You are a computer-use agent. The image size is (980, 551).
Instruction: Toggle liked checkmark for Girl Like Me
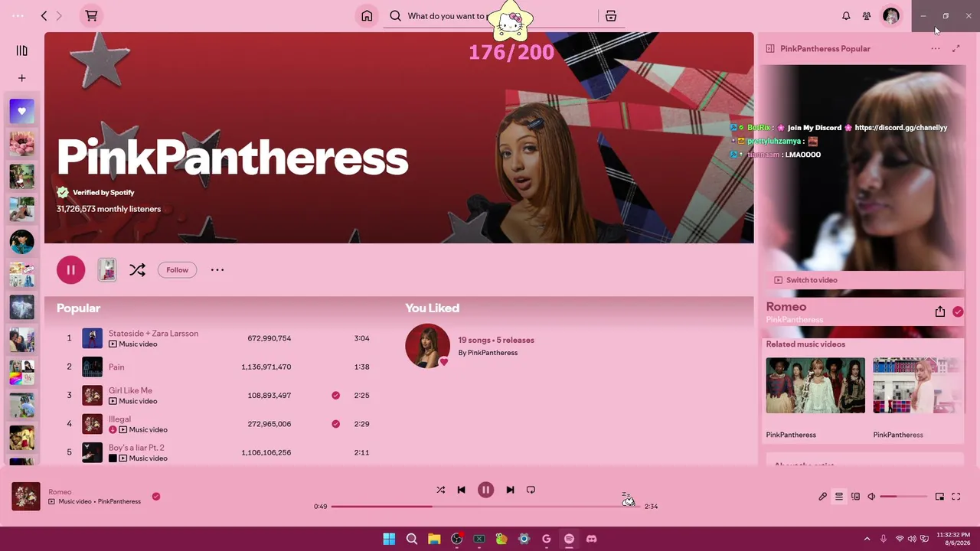tap(335, 396)
